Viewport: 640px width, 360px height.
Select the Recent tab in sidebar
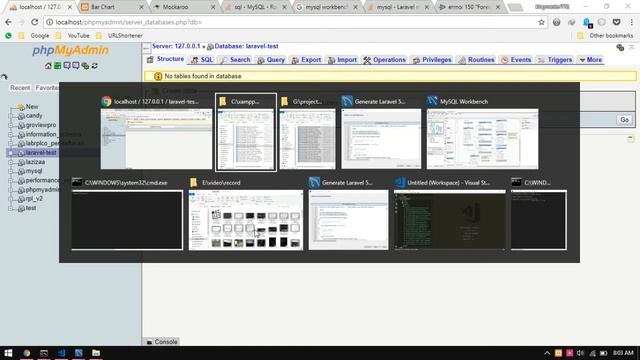20,88
